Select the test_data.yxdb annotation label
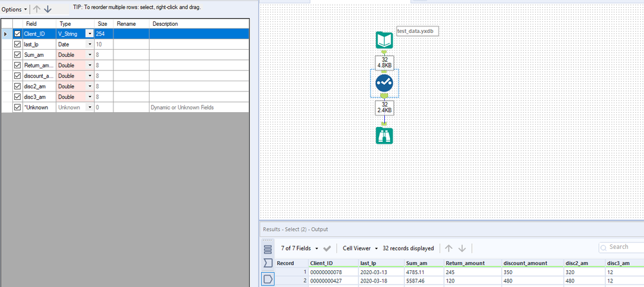Viewport: 644px width, 287px height. (x=418, y=31)
